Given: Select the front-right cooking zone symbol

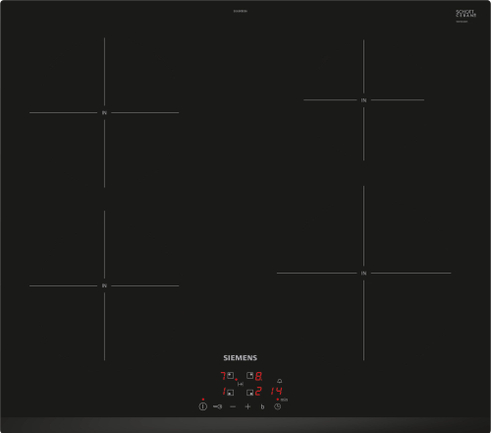Looking at the screenshot, I should 250,393.
